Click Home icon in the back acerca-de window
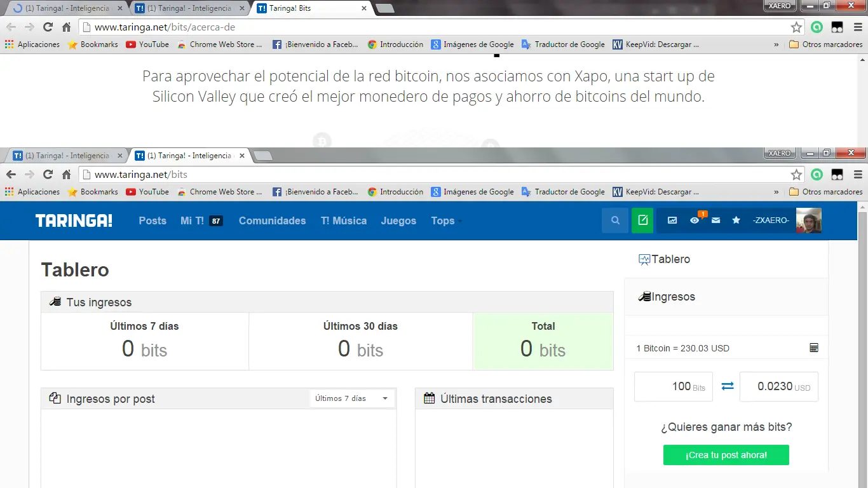The width and height of the screenshot is (868, 488). (66, 27)
